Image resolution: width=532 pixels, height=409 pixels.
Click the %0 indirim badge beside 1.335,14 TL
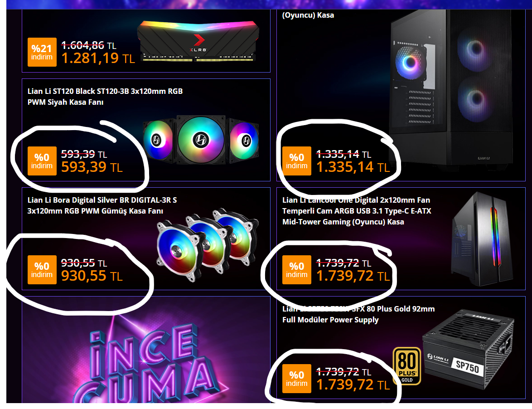(x=297, y=161)
